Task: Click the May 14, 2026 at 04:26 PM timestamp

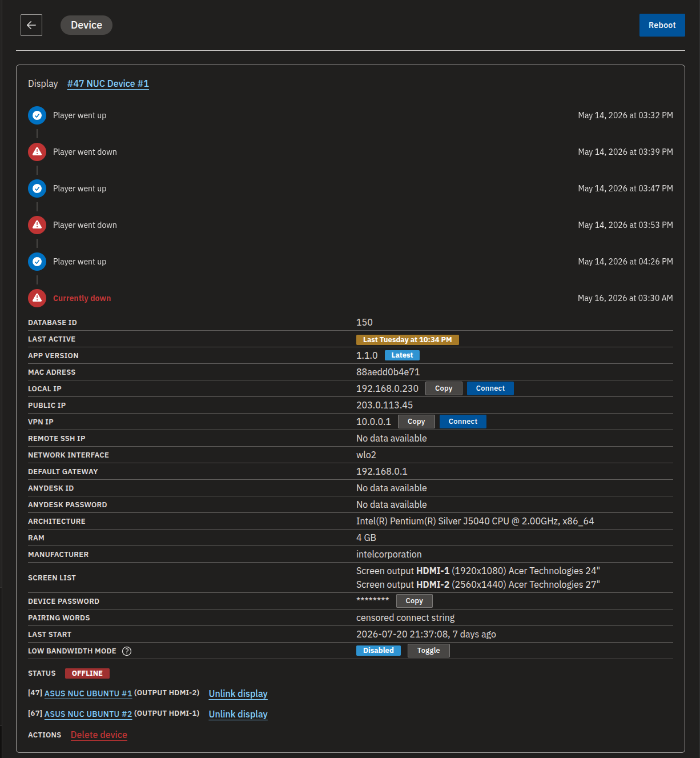Action: pos(625,262)
